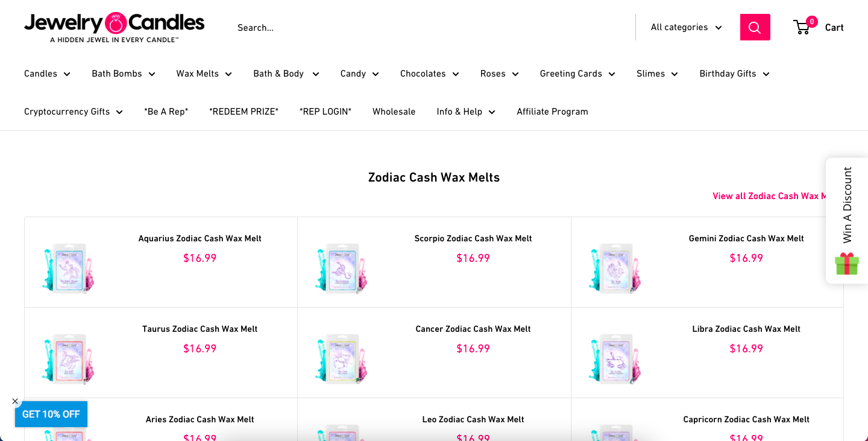Click the search magnifying glass icon

pyautogui.click(x=755, y=27)
